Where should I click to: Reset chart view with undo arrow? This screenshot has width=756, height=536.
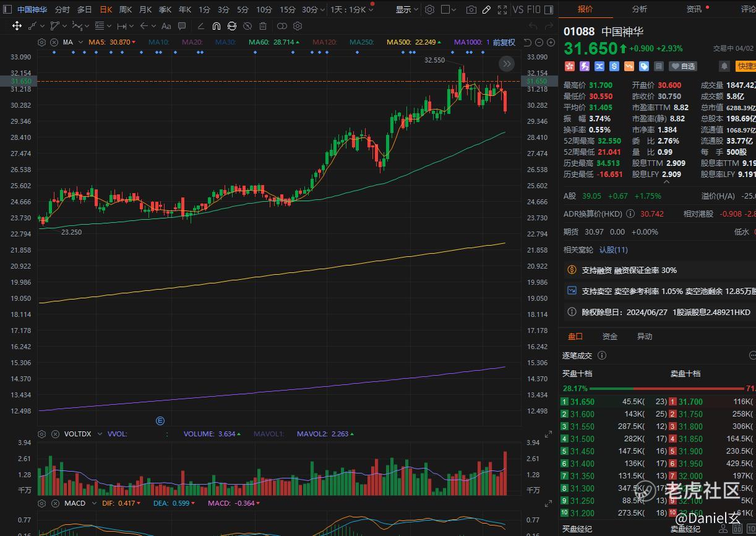527,42
